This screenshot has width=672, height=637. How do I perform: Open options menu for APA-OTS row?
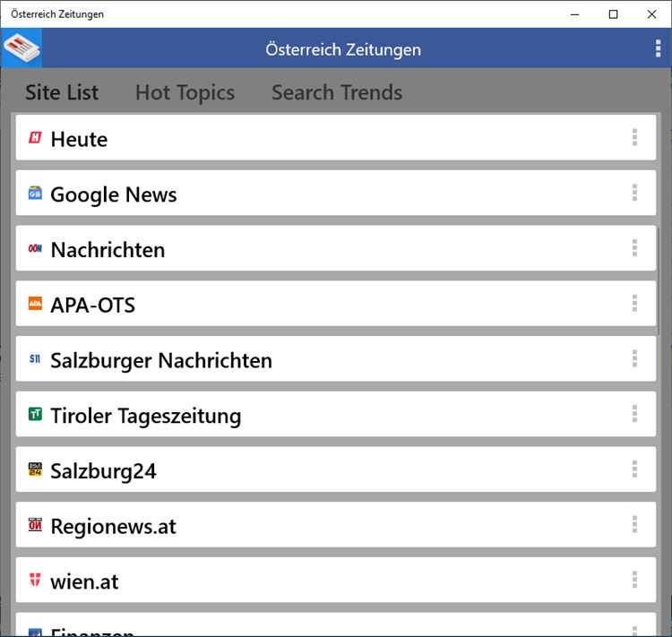[634, 304]
